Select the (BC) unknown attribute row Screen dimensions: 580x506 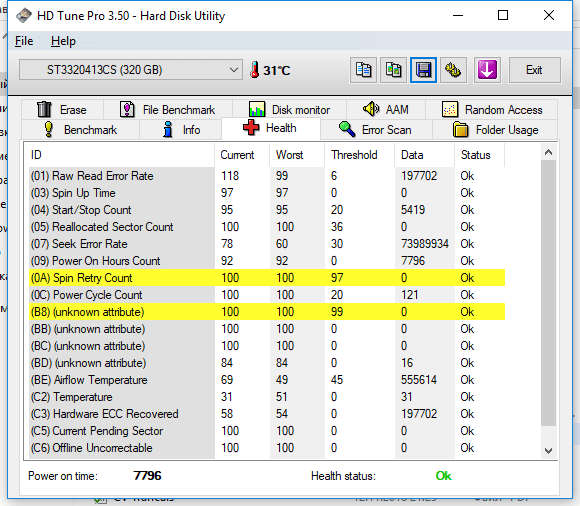[x=267, y=346]
